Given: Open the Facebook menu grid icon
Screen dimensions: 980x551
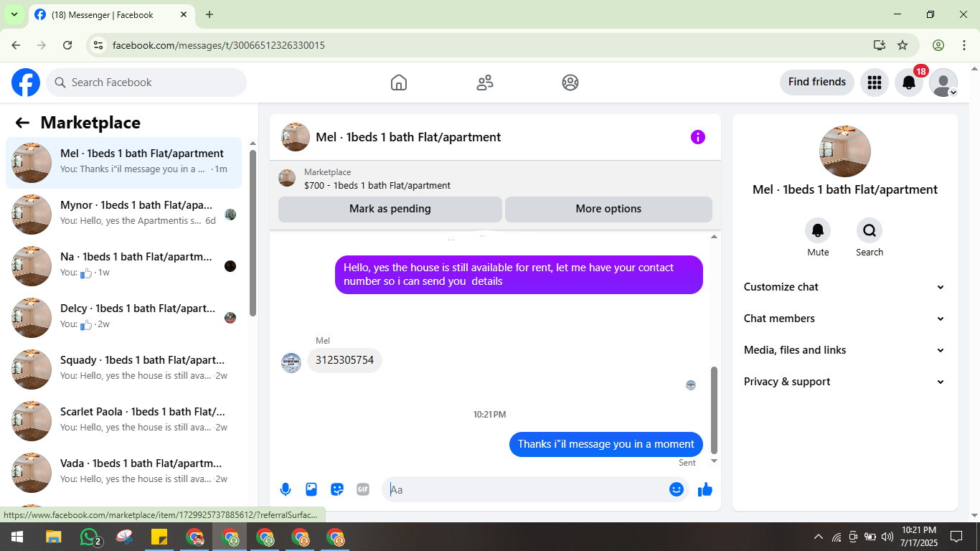Looking at the screenshot, I should coord(874,83).
